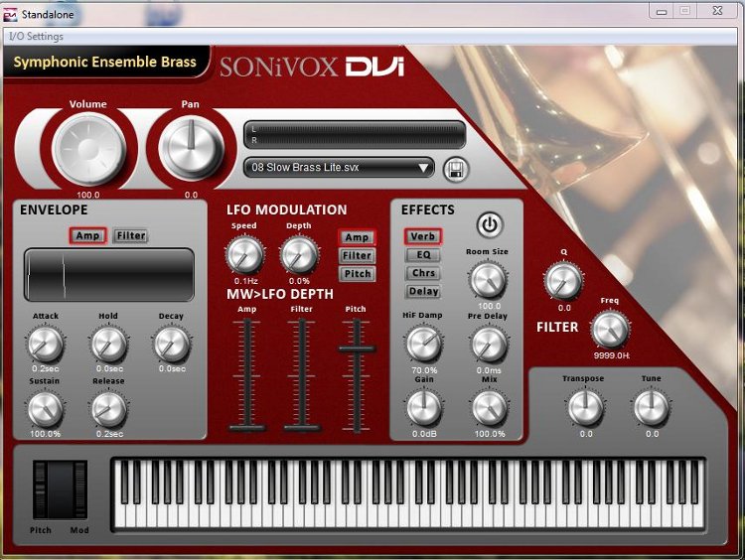Viewport: 745px width, 560px height.
Task: Click the Symphonic Ensemble Brass title
Action: [105, 62]
